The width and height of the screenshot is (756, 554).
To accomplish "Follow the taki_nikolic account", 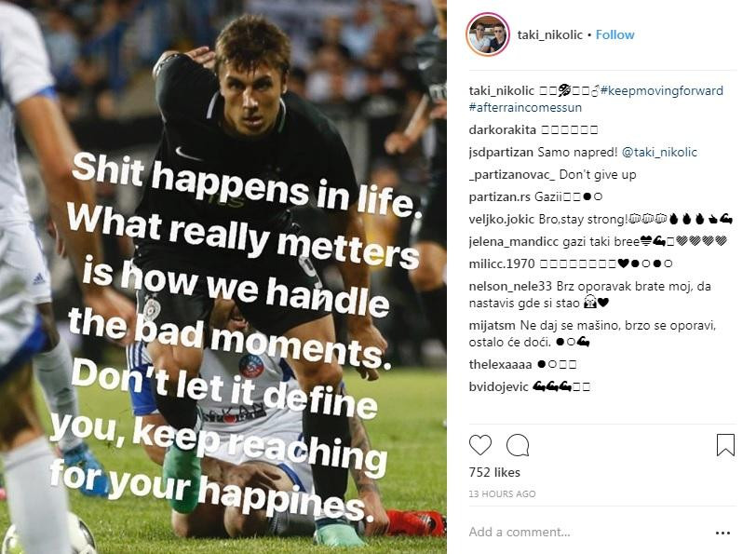I will 614,34.
